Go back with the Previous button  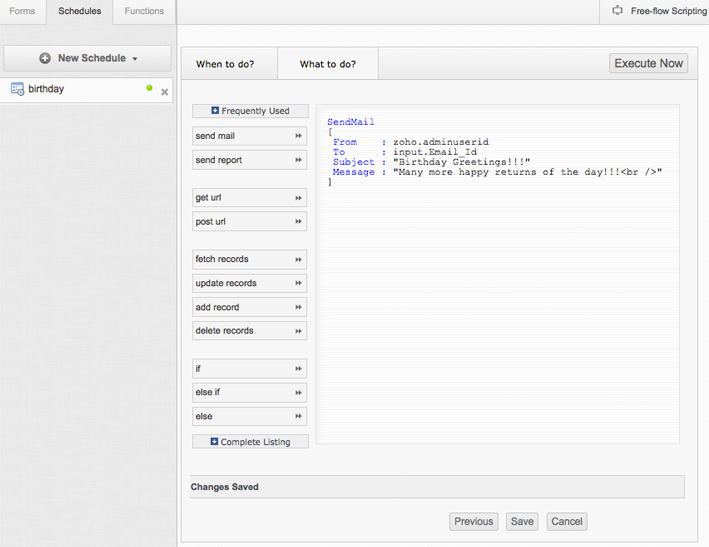click(x=473, y=521)
